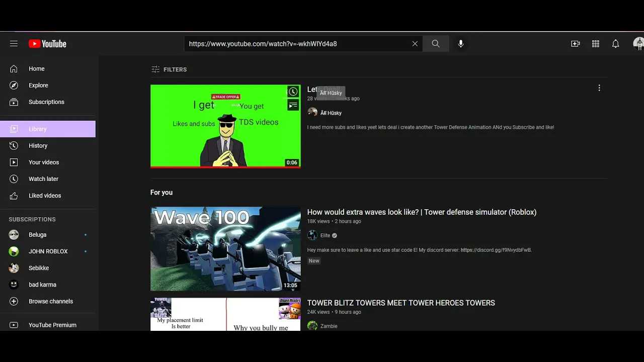
Task: Open the Create video camera icon
Action: tap(576, 44)
